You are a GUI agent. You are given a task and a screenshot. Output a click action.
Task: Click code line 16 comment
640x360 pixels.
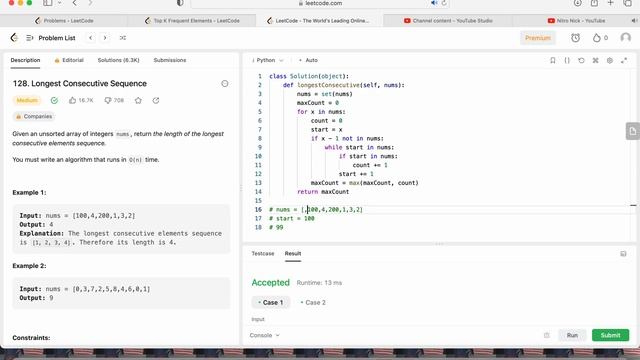point(316,210)
